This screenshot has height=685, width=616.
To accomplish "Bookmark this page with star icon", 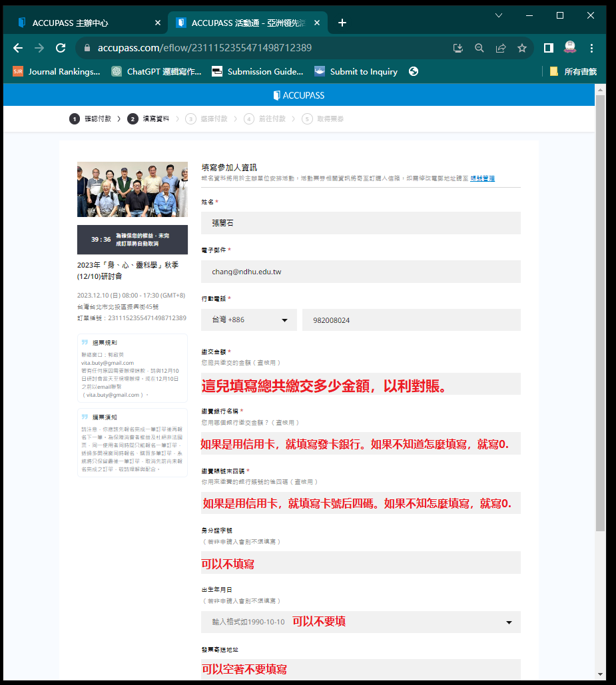I will pos(522,48).
